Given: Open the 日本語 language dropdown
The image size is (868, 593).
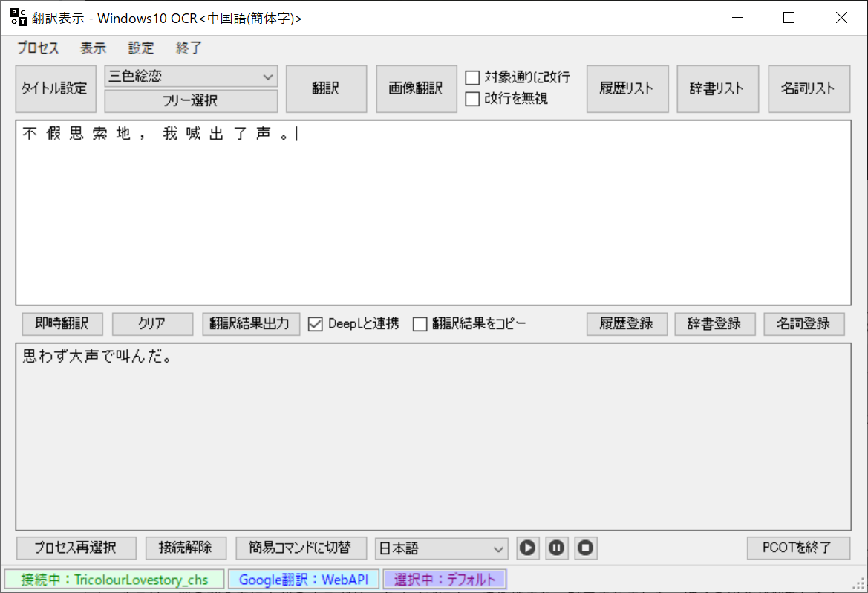Looking at the screenshot, I should 441,548.
